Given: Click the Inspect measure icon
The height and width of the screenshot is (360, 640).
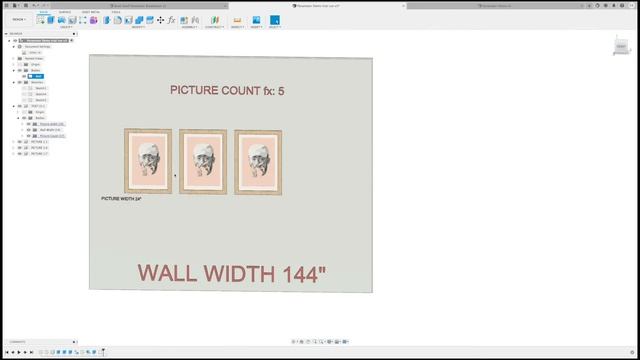Looking at the screenshot, I should click(x=237, y=20).
